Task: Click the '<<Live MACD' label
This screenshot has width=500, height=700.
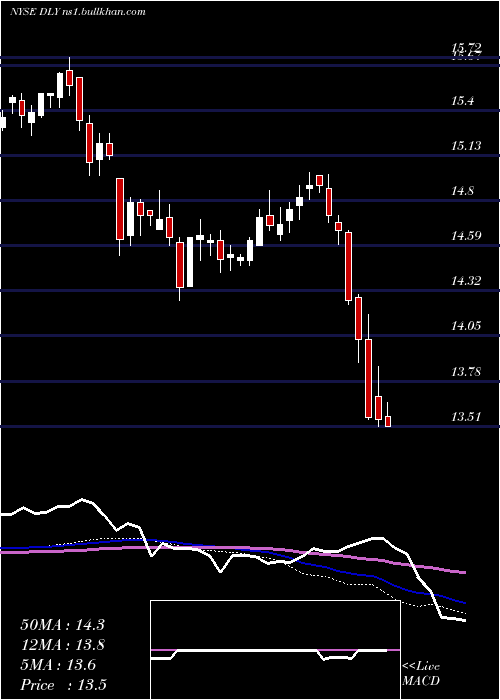Action: [421, 673]
